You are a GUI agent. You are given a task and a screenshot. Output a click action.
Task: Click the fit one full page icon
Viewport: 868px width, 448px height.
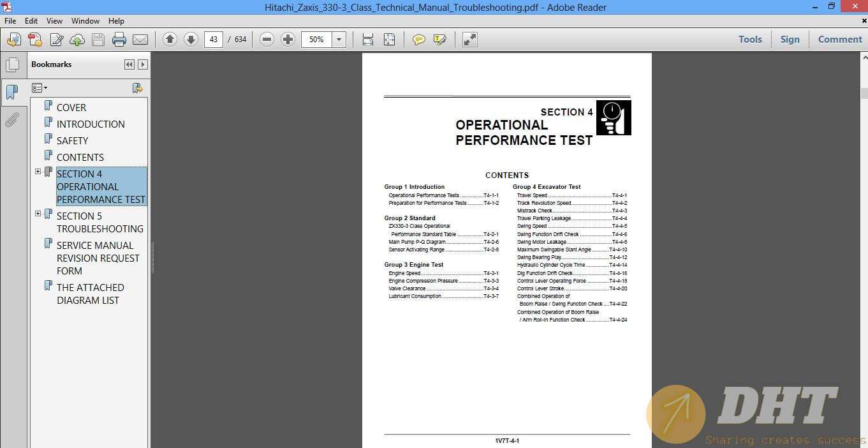[x=389, y=40]
